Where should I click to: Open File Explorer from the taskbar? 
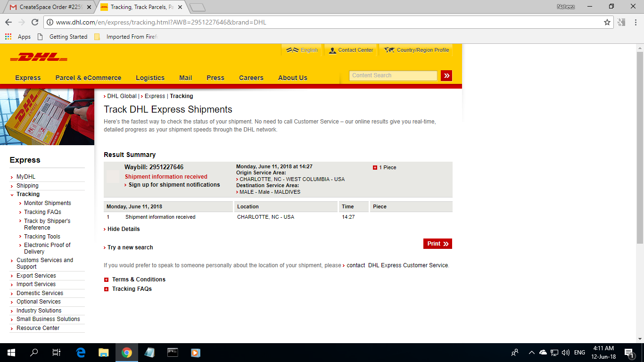pyautogui.click(x=104, y=353)
